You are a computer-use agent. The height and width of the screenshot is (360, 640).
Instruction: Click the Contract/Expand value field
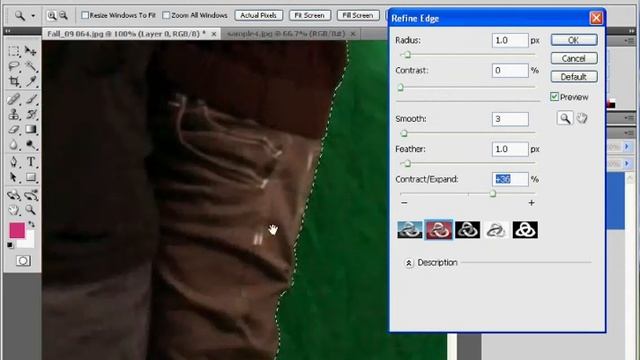[510, 179]
